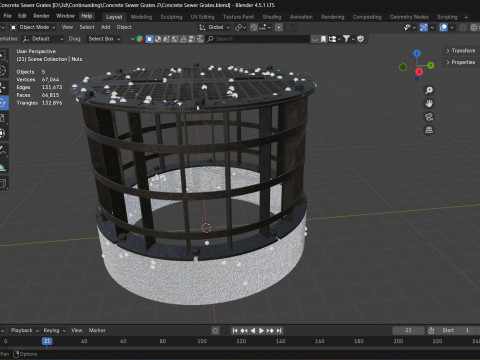Click the camera view toggle icon
Image resolution: width=480 pixels, height=360 pixels.
[x=429, y=117]
